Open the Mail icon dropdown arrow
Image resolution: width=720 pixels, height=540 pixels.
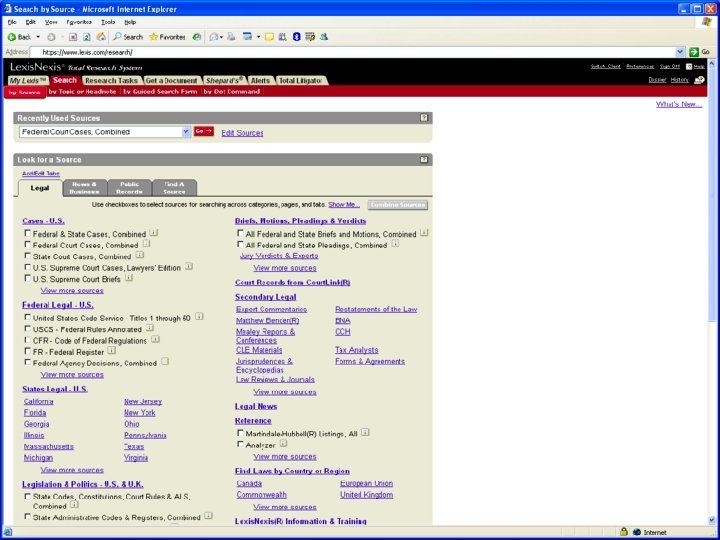click(221, 37)
